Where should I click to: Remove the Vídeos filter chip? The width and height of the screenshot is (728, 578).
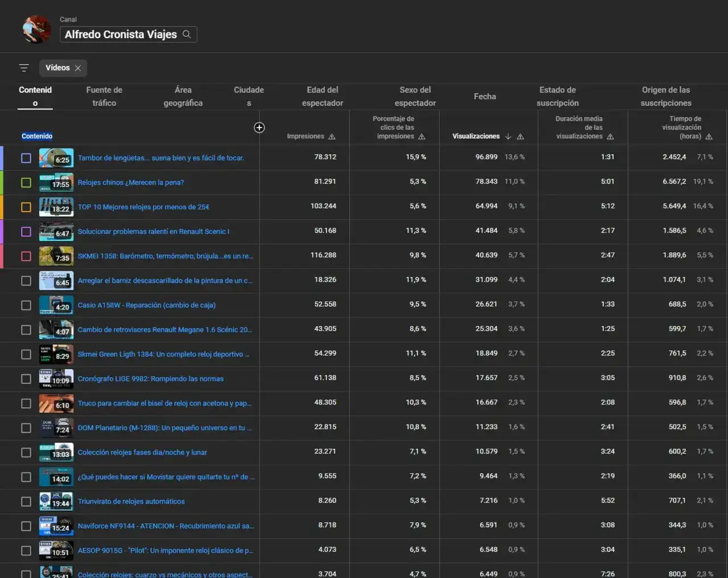click(x=78, y=68)
